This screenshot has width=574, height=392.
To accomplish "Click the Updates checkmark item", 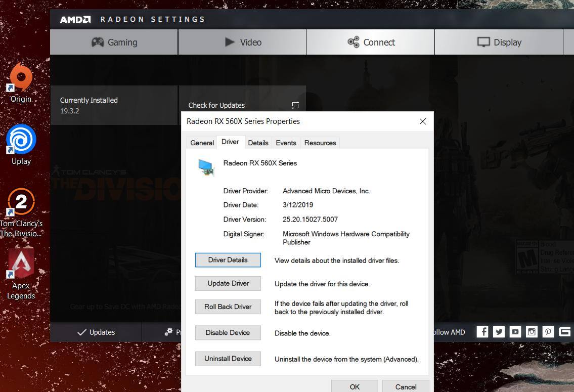I will (96, 332).
